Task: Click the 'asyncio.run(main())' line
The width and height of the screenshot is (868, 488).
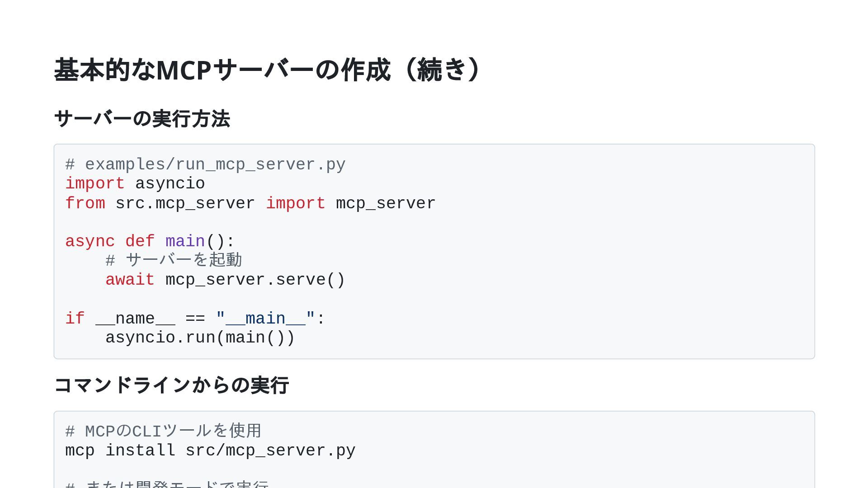Action: tap(200, 338)
